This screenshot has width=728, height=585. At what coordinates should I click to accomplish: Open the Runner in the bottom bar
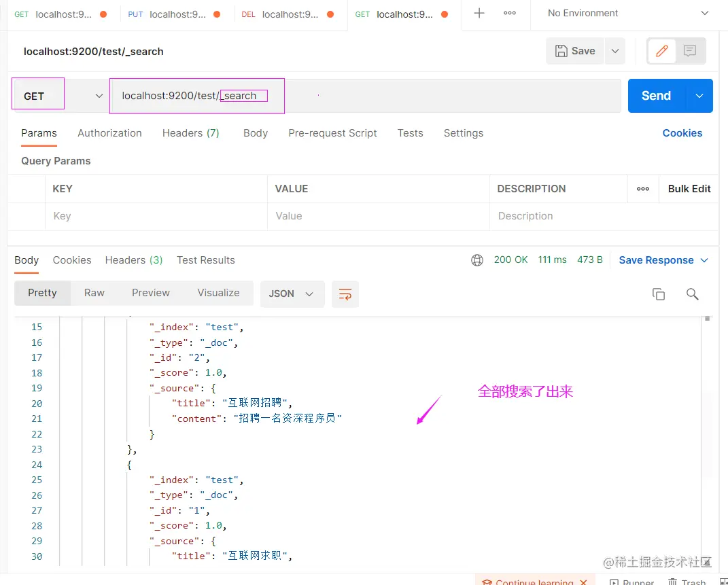click(631, 582)
